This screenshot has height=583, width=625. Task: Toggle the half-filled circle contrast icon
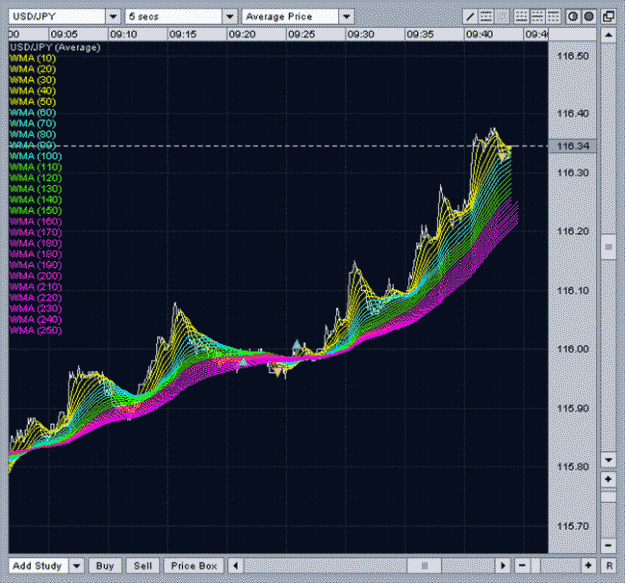coord(573,17)
